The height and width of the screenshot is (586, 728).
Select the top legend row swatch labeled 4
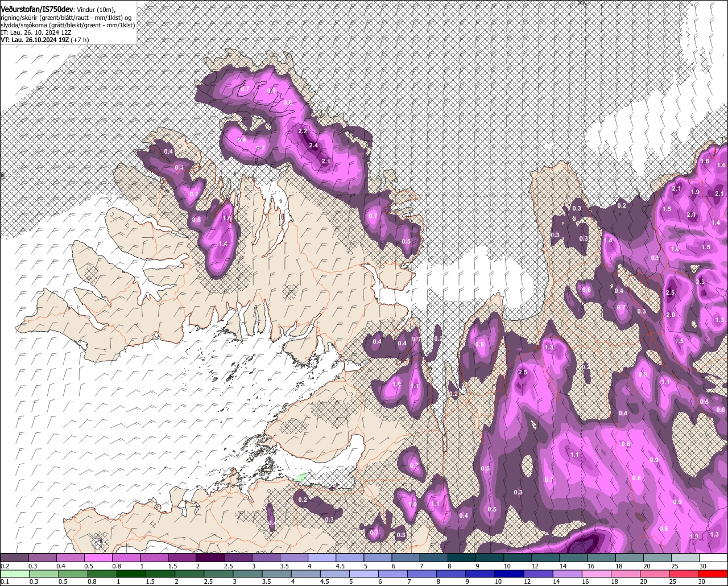click(x=322, y=558)
